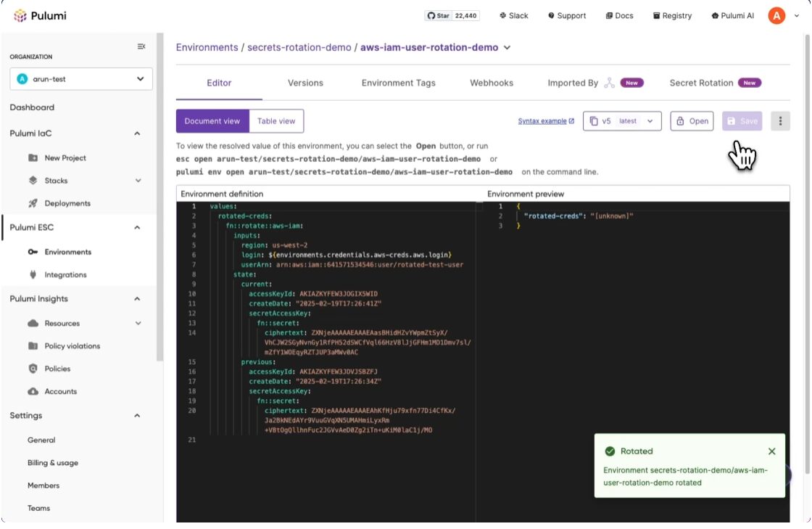Open the three-dot more options menu
812x529 pixels.
[780, 120]
